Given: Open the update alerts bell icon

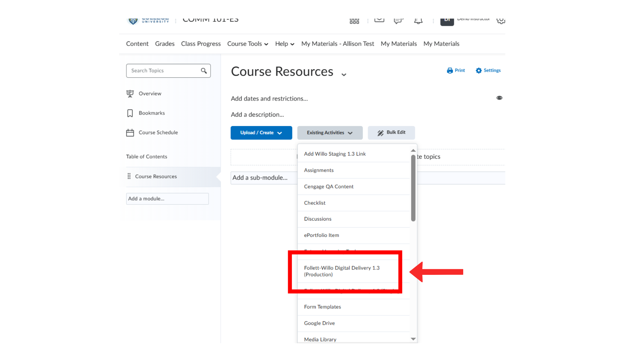Looking at the screenshot, I should tap(418, 21).
